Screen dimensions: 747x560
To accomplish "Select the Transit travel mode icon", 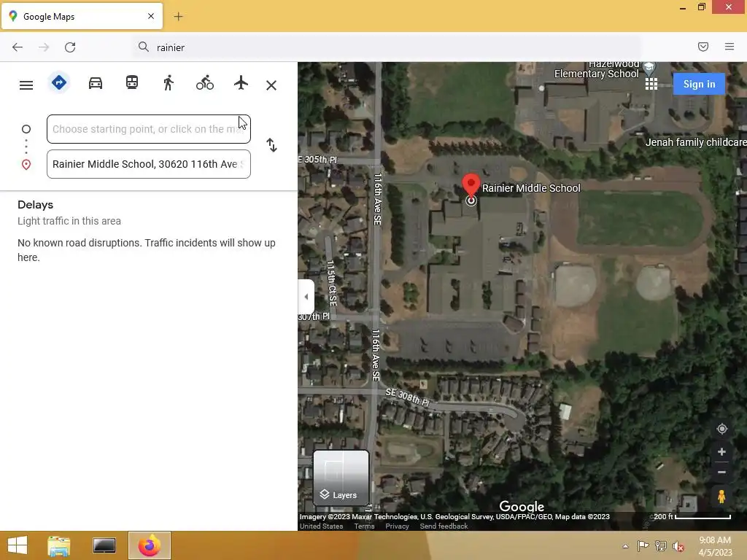I will point(132,83).
